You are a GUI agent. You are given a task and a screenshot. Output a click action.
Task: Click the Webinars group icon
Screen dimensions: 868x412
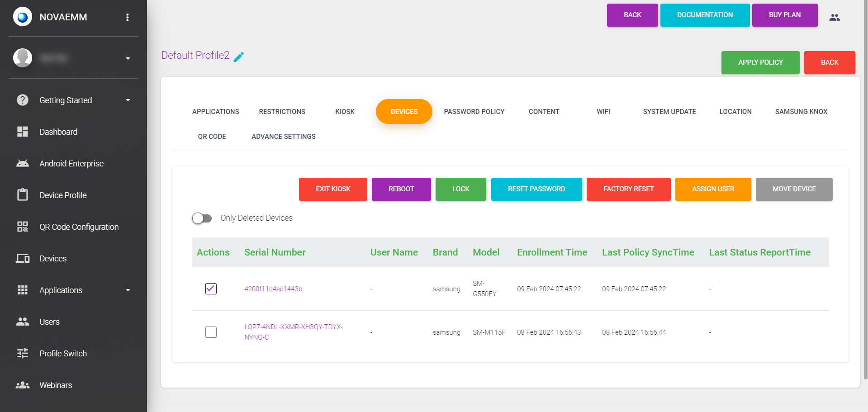pyautogui.click(x=23, y=385)
